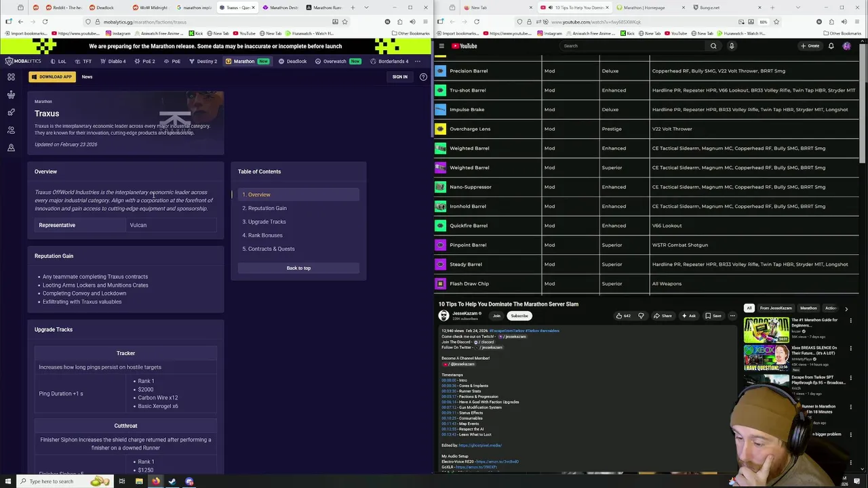Click the YouTube Create button
Image resolution: width=868 pixels, height=488 pixels.
(810, 46)
